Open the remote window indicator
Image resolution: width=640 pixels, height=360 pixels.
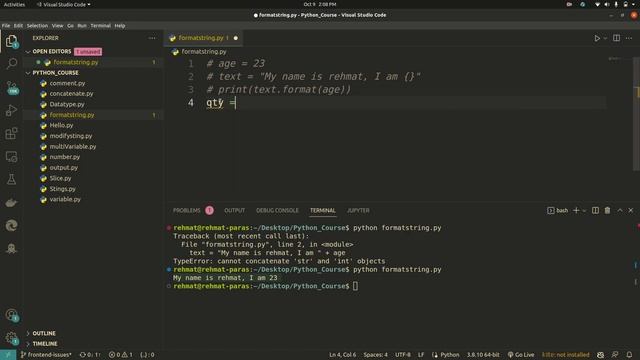pyautogui.click(x=8, y=355)
